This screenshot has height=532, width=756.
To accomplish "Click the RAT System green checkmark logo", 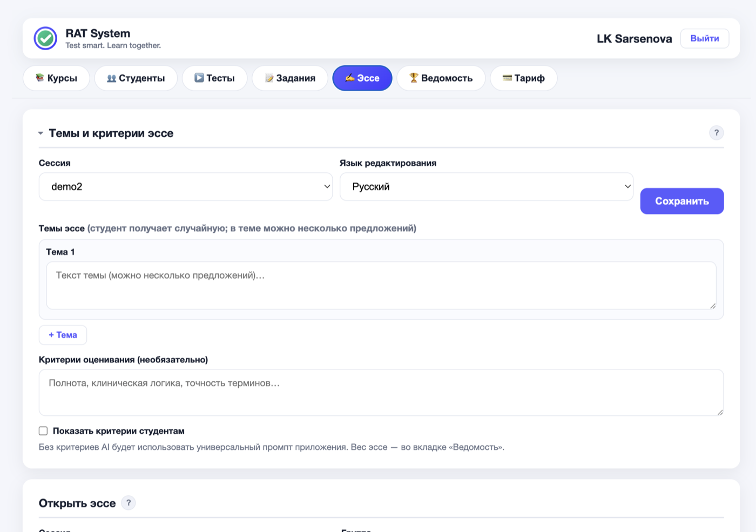I will 45,38.
